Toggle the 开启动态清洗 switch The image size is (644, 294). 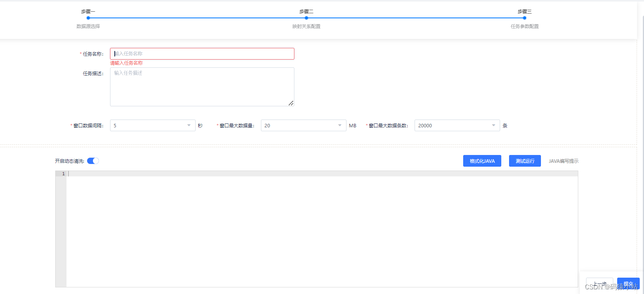(93, 161)
